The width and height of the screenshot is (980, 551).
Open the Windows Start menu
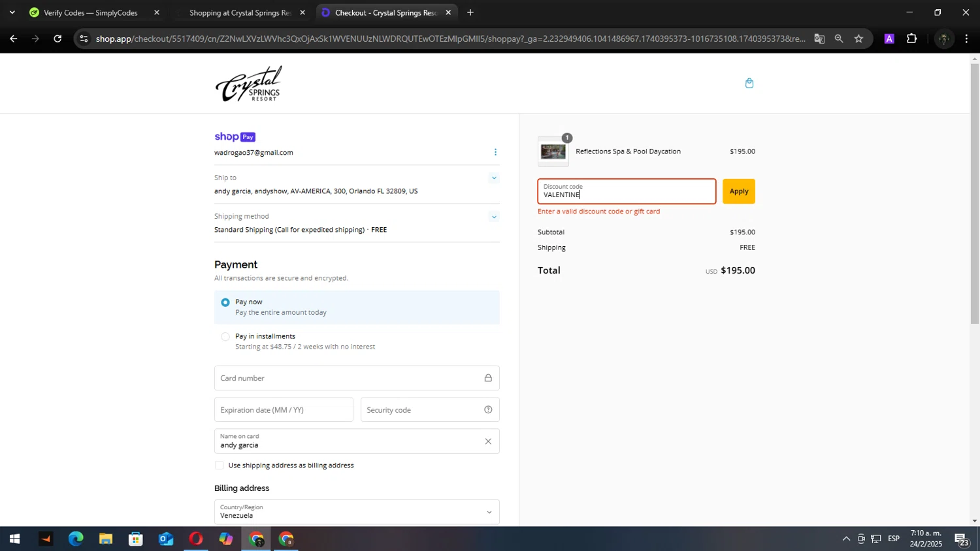coord(14,539)
